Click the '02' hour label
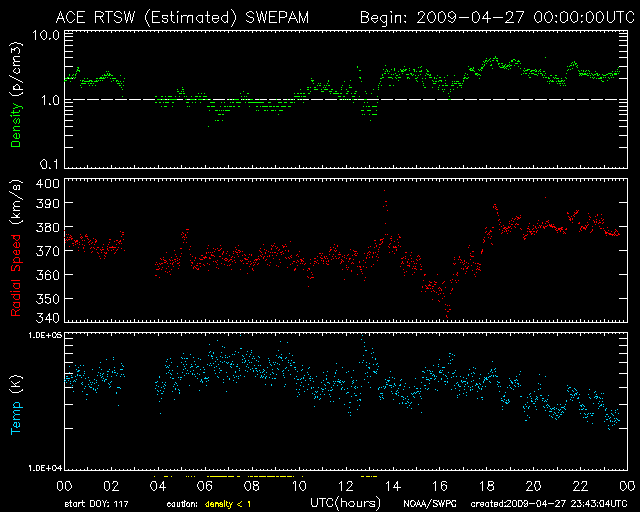Image resolution: width=640 pixels, height=512 pixels. click(111, 486)
